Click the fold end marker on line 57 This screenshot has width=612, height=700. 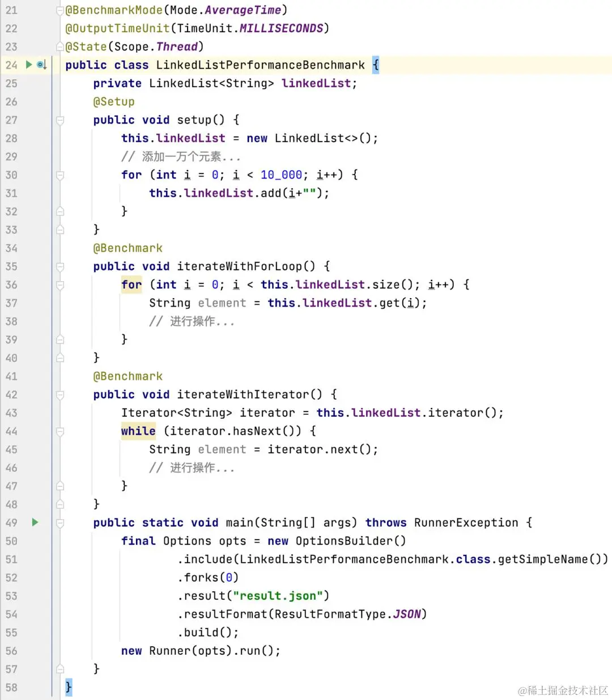[60, 669]
